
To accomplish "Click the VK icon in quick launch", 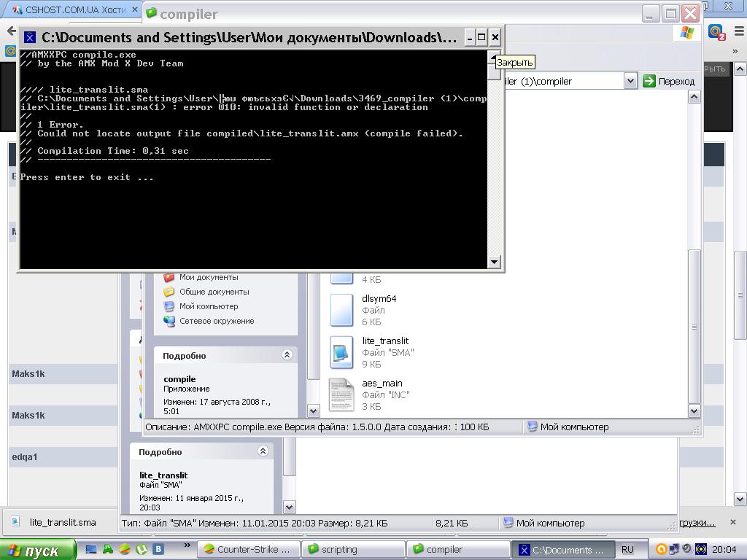I will pos(158,549).
